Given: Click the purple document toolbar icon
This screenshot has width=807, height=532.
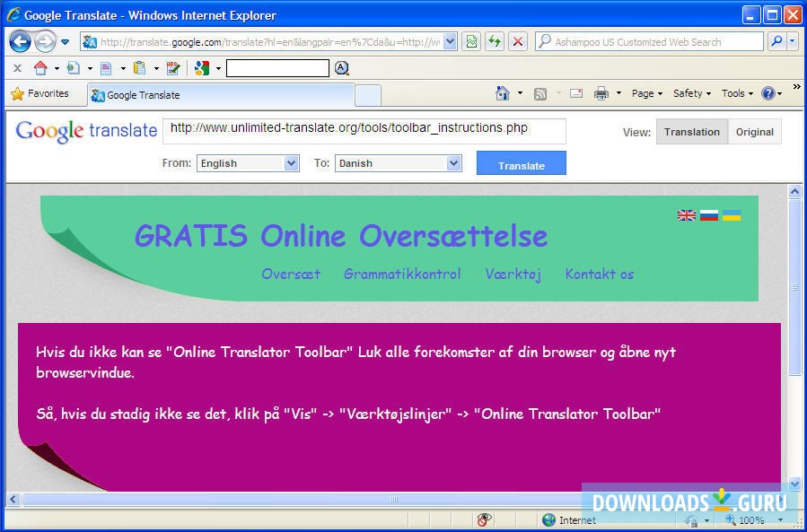Looking at the screenshot, I should [x=106, y=68].
